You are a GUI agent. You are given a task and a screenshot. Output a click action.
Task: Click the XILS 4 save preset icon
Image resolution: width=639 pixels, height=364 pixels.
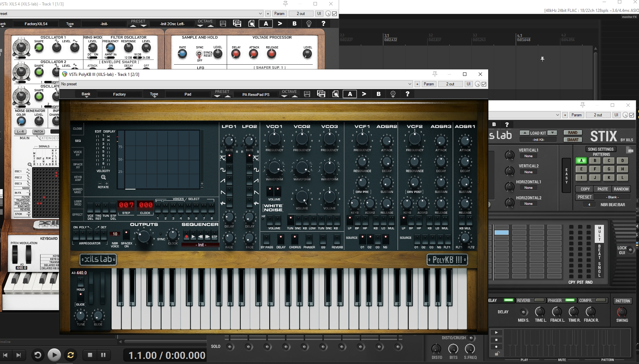pyautogui.click(x=223, y=23)
